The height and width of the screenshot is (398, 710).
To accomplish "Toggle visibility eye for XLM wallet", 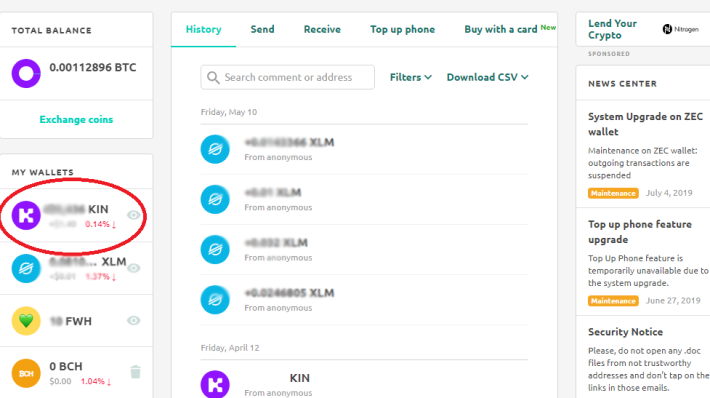I will point(134,268).
